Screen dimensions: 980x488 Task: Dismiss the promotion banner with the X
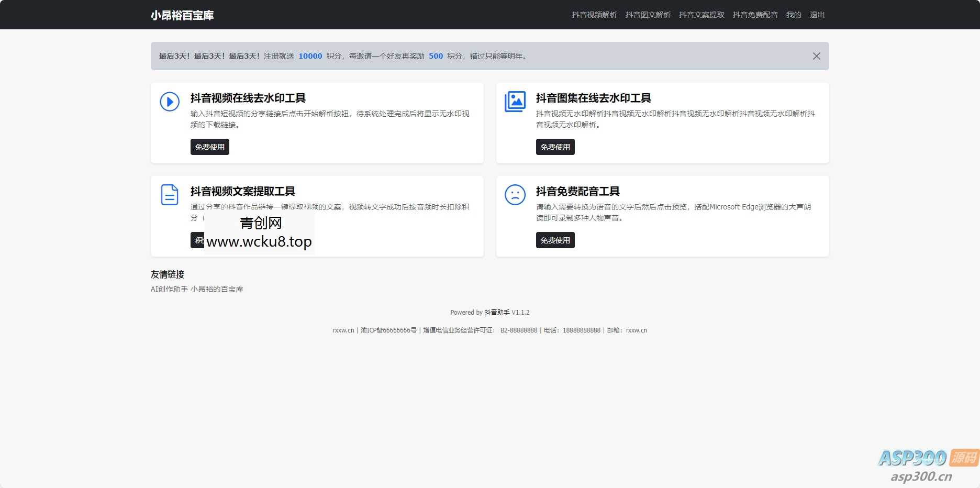816,56
